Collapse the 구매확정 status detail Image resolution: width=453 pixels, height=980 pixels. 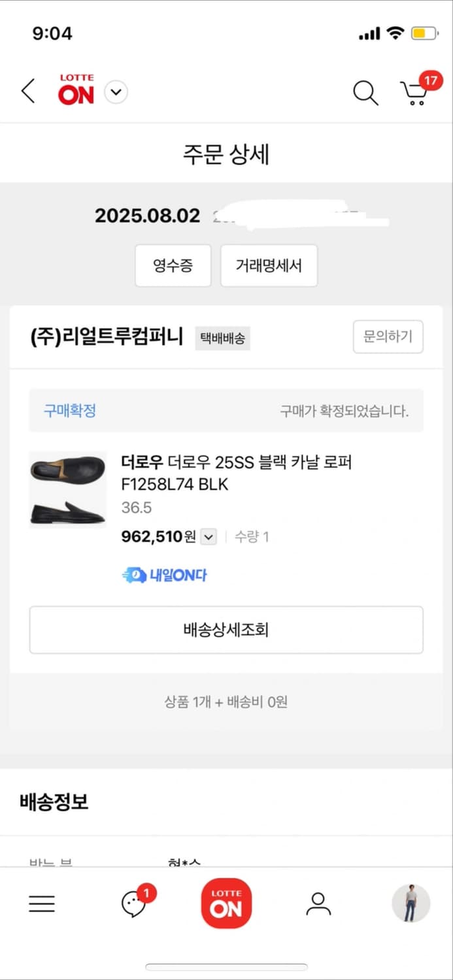[x=70, y=410]
